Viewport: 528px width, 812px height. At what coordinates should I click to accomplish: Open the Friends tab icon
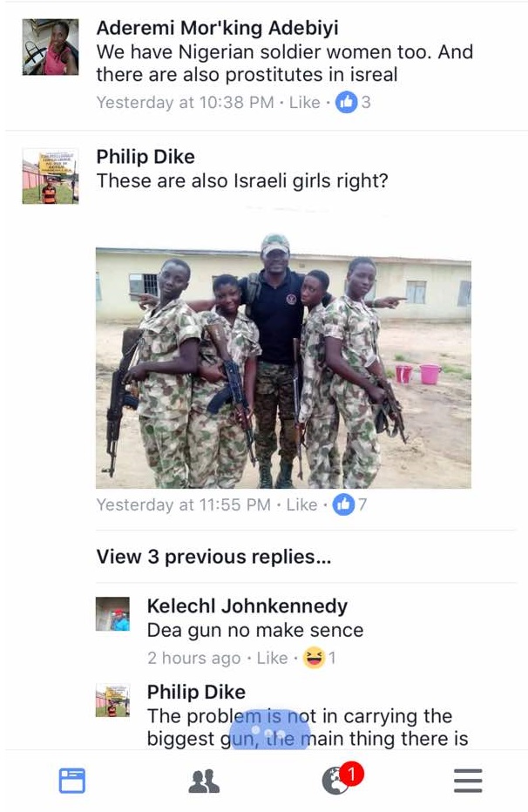point(204,782)
